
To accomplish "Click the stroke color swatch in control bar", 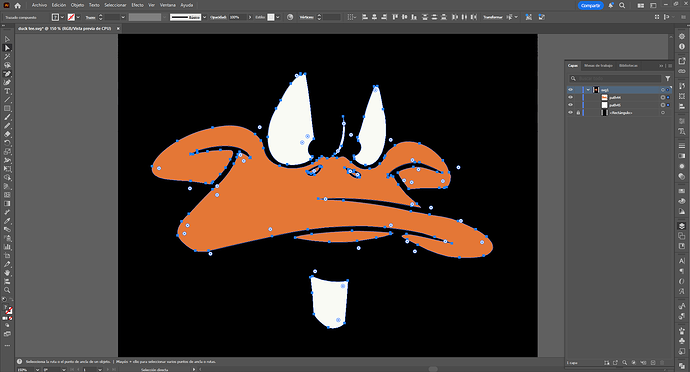I will pyautogui.click(x=71, y=17).
